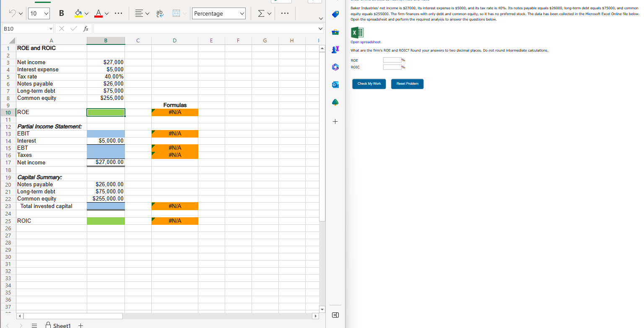
Task: Open the AutoSum function icon
Action: pos(260,13)
